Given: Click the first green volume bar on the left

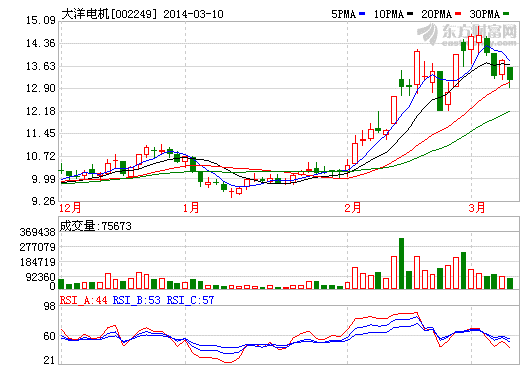Looking at the screenshot, I should click(x=61, y=284).
